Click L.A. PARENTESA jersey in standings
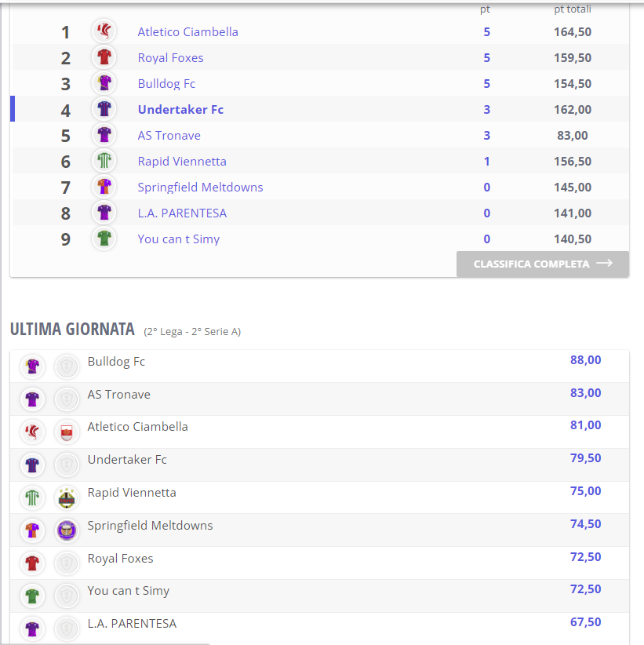 point(104,213)
